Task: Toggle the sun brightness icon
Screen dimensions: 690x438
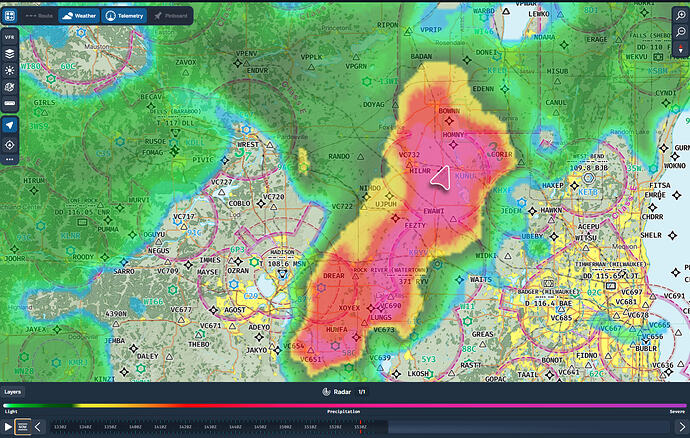Action: point(10,70)
